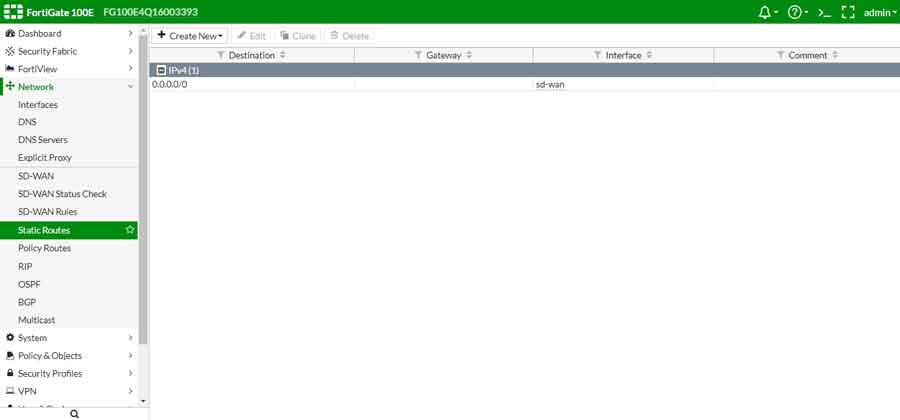900x420 pixels.
Task: Click the Destination column filter icon
Action: pos(221,55)
